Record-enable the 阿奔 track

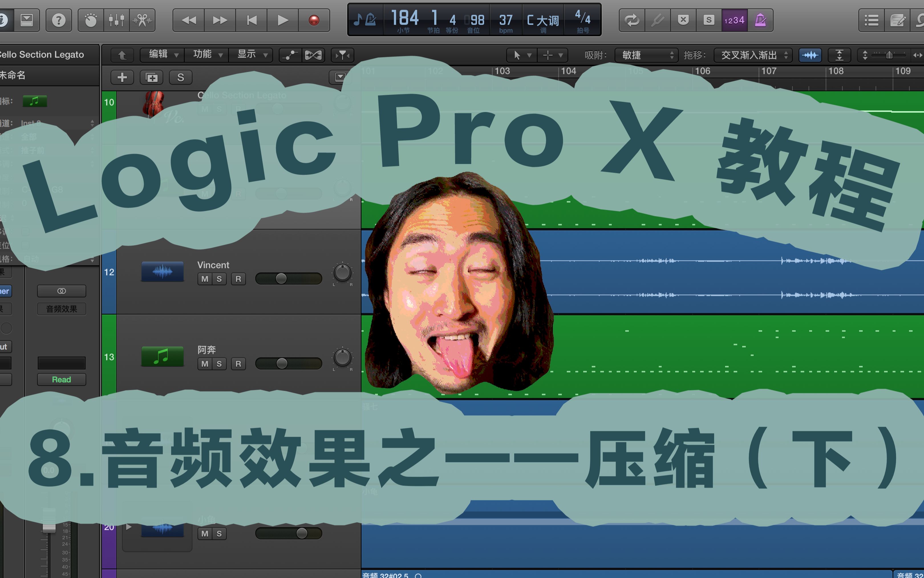pyautogui.click(x=238, y=364)
